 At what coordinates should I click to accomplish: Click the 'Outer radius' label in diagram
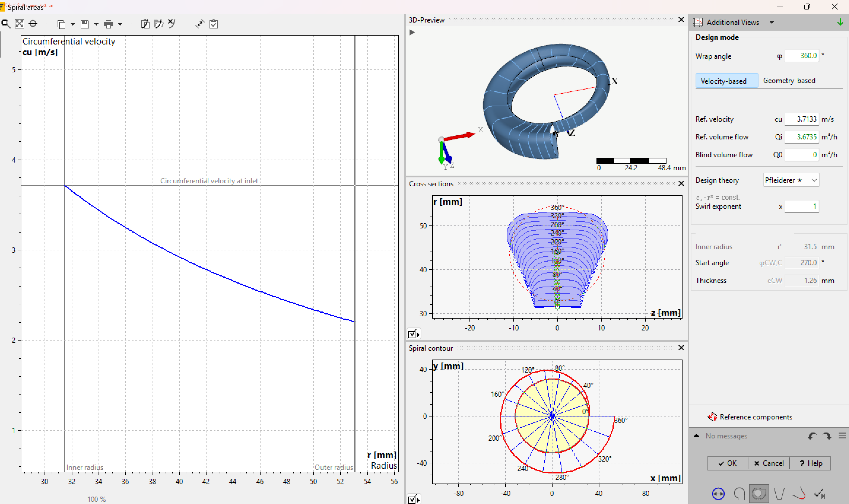click(x=334, y=467)
